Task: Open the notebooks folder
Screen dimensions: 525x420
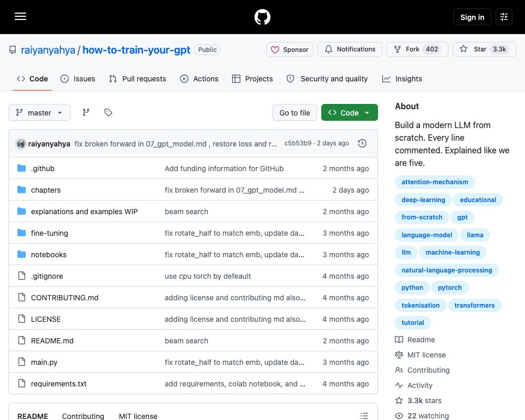Action: pos(49,255)
